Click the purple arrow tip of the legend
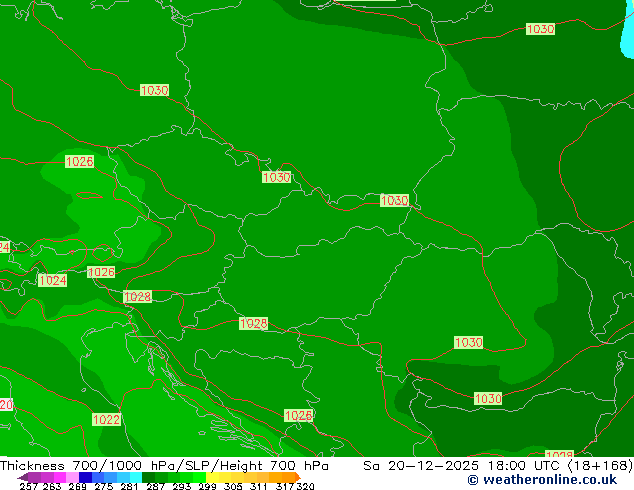Image resolution: width=634 pixels, height=490 pixels. point(23,477)
